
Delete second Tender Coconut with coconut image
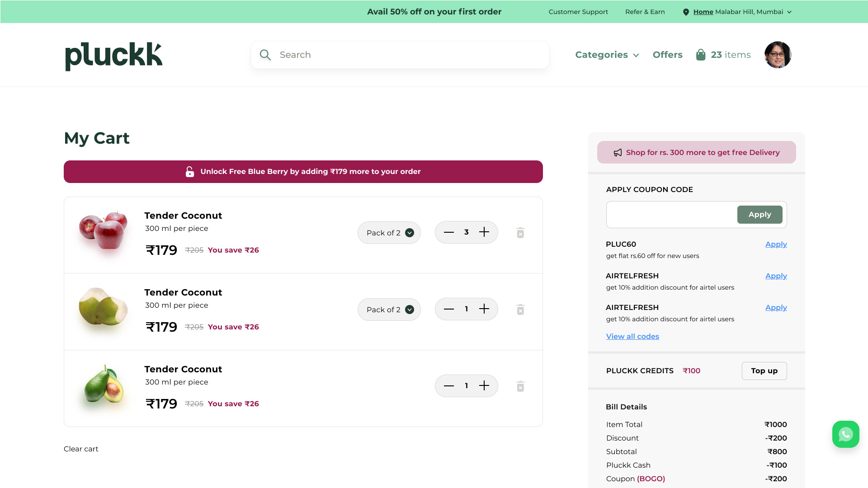pos(520,310)
